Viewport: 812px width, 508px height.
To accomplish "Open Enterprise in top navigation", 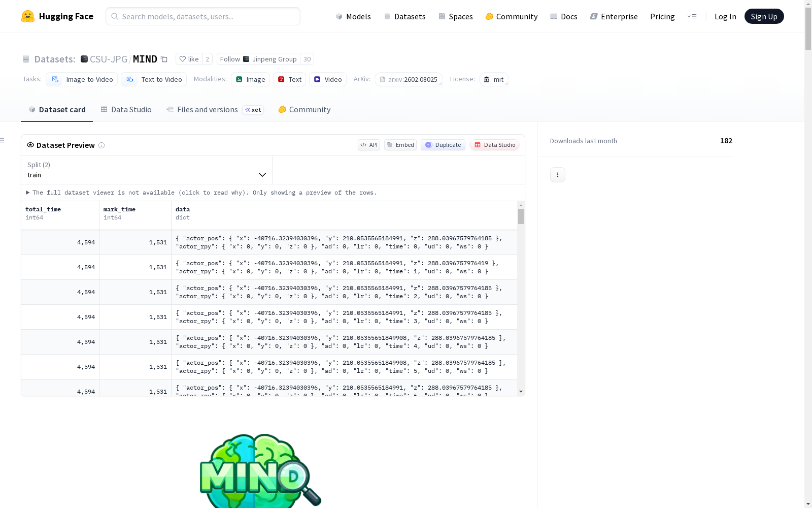I will (x=614, y=16).
